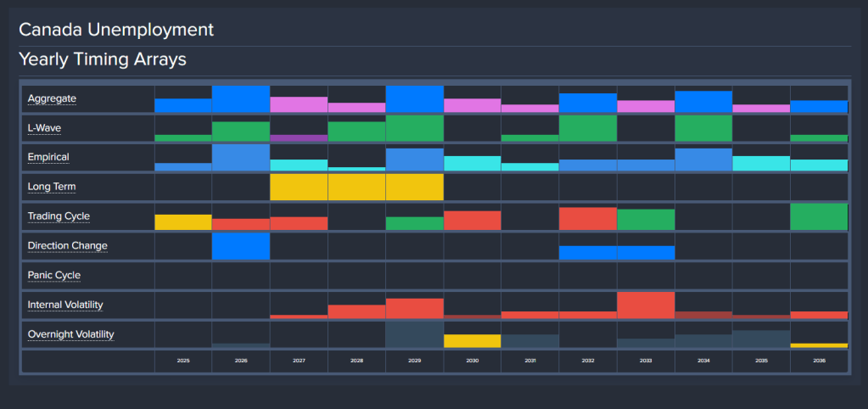Screen dimensions: 868x409
Task: Click the L-Wave green bar for 2029
Action: 415,128
